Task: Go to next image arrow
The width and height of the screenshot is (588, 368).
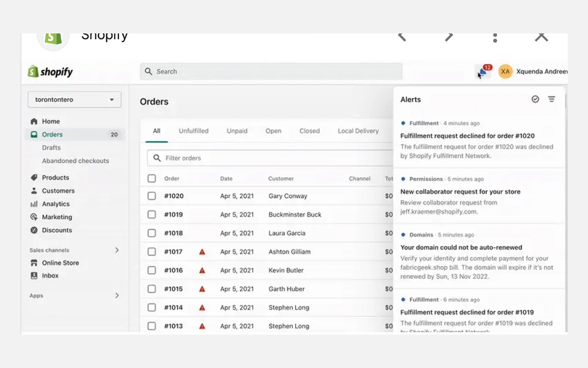Action: [x=449, y=37]
